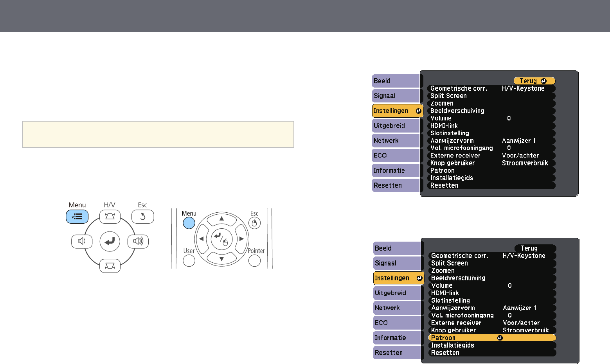
Task: Select Knop gebruiker in menu with Patroon highlighted
Action: click(492, 330)
